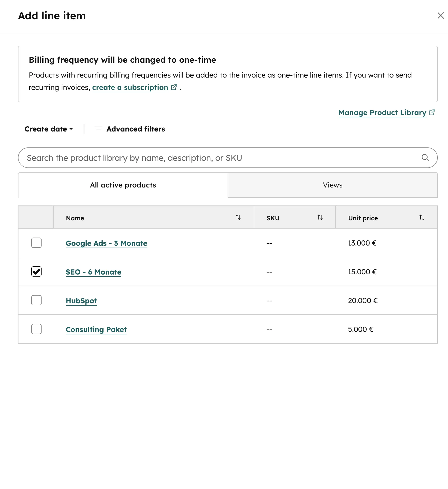448x489 pixels.
Task: Sort products by Unit price arrows
Action: 422,218
